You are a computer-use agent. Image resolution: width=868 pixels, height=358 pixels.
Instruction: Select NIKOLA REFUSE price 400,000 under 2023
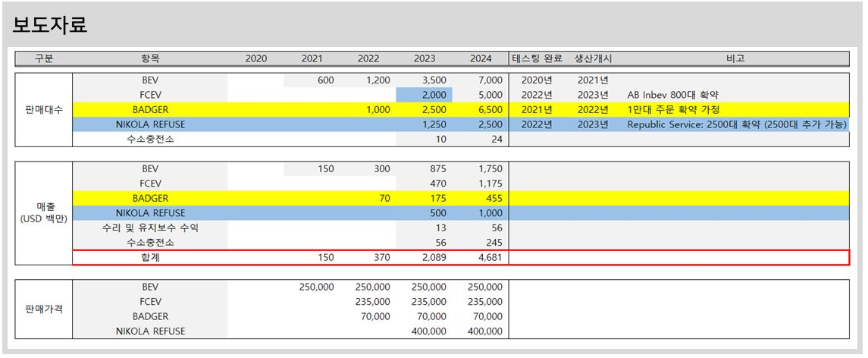point(428,331)
